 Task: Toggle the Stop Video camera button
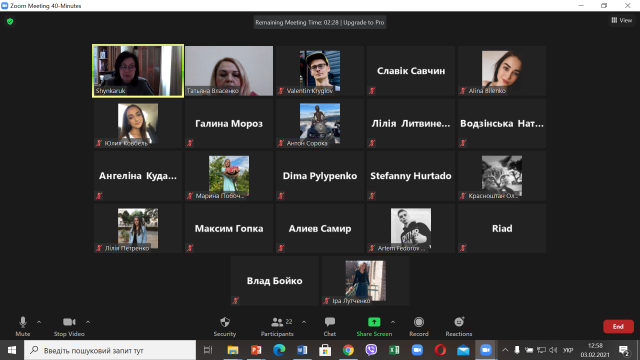tap(69, 327)
